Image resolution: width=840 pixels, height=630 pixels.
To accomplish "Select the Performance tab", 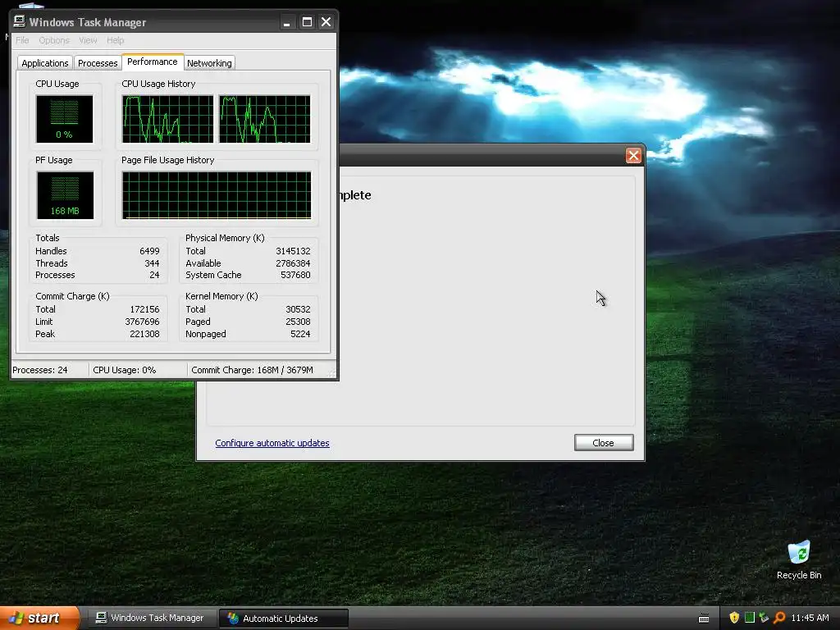I will click(153, 62).
